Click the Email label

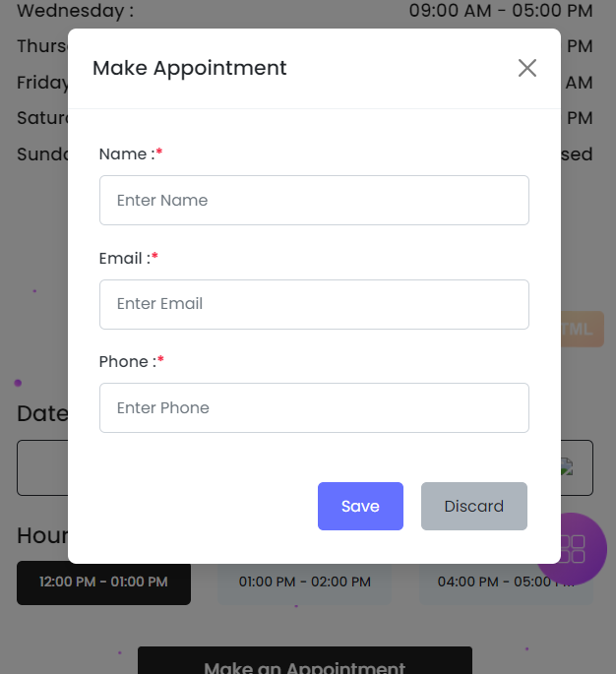(124, 258)
